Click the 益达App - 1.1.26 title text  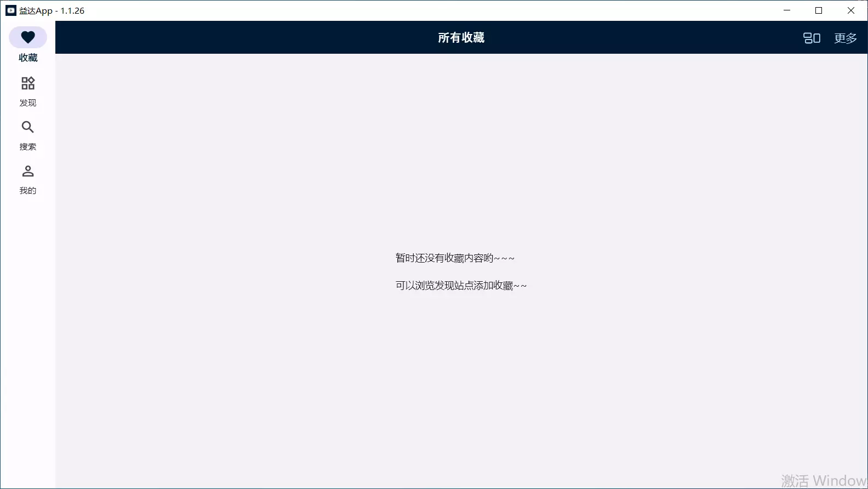(x=52, y=11)
